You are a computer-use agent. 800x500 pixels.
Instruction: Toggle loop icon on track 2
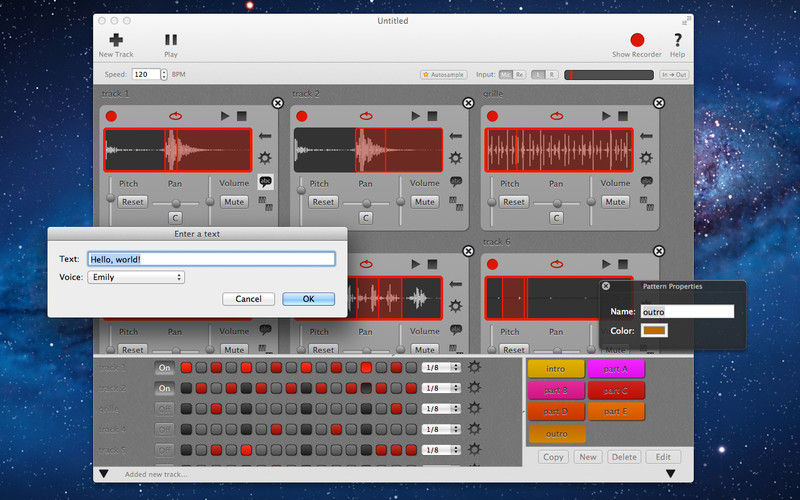click(364, 116)
